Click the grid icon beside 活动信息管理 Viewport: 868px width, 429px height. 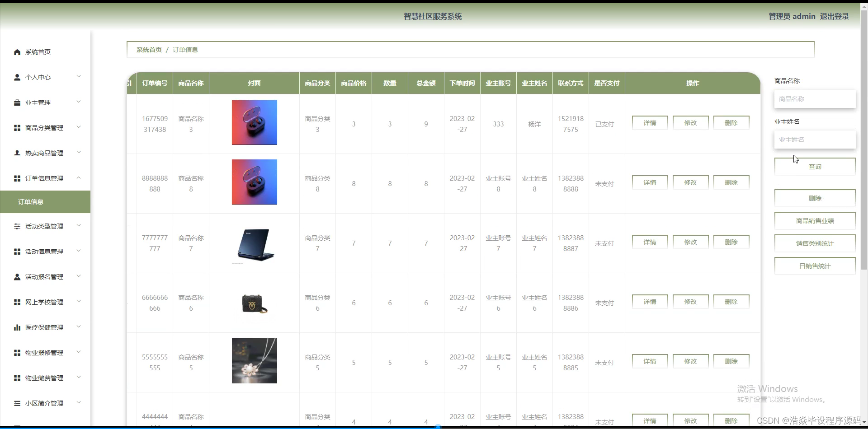(x=17, y=252)
